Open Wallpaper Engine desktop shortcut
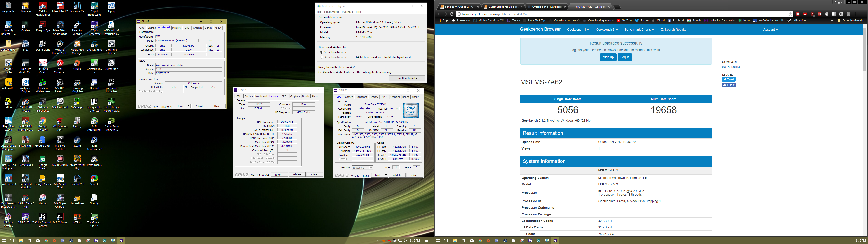The image size is (868, 244). tap(26, 86)
